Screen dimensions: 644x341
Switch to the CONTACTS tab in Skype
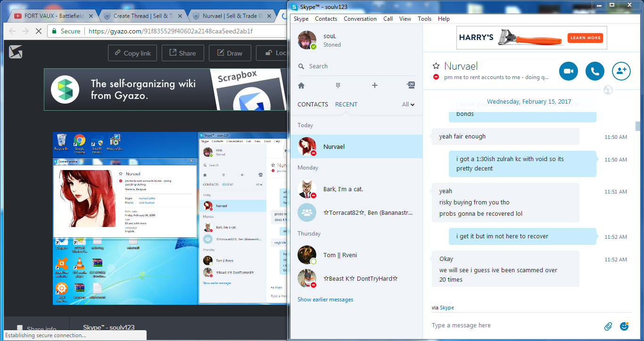pyautogui.click(x=313, y=105)
